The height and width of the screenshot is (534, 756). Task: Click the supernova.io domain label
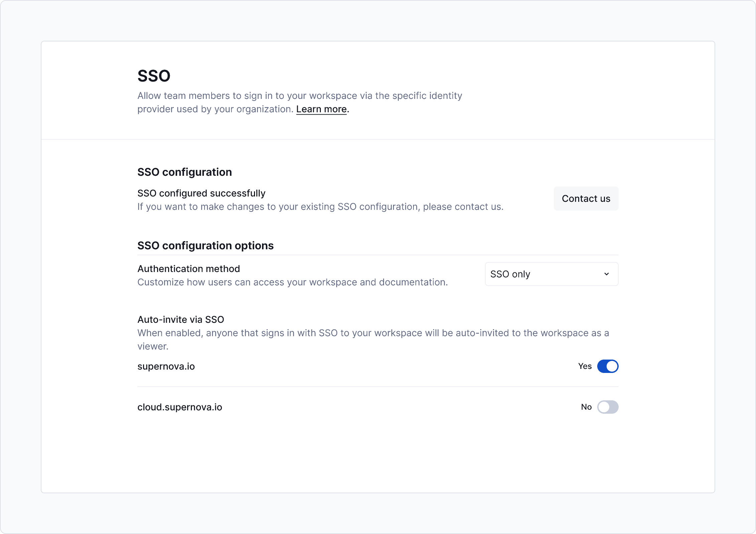(166, 366)
